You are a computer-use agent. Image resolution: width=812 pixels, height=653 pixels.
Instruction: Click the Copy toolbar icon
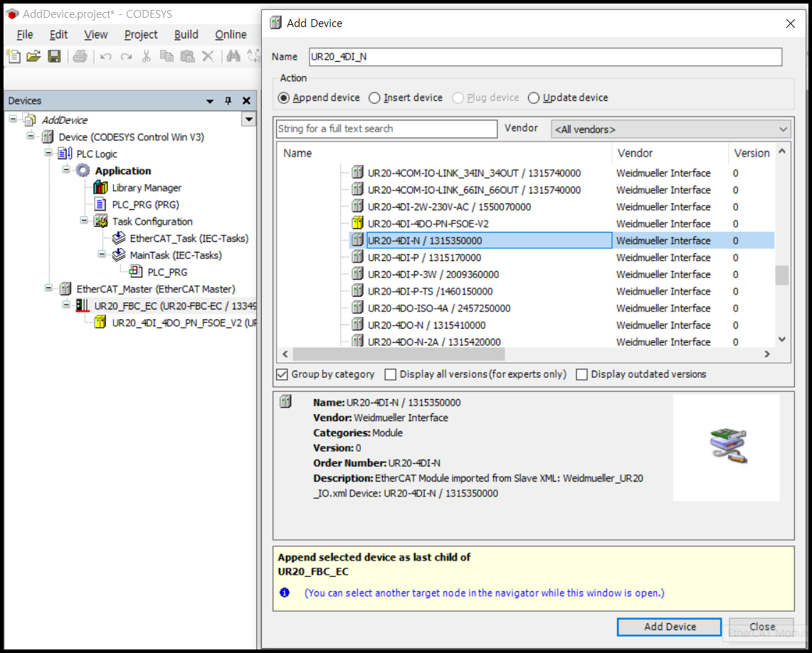click(167, 56)
